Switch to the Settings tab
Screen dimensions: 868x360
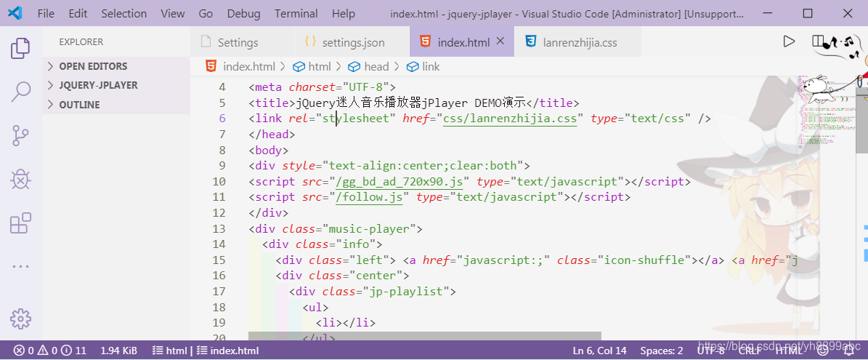click(243, 42)
